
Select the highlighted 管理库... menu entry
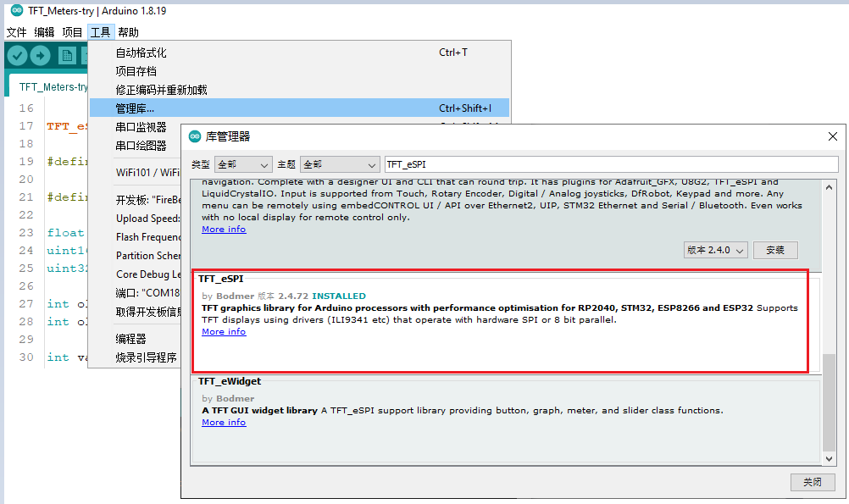pos(299,108)
